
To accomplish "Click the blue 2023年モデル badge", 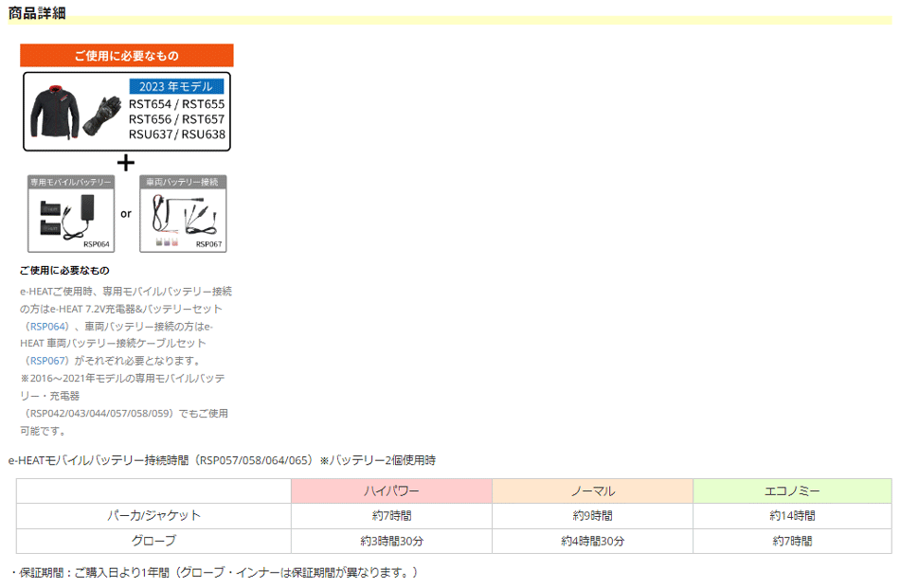I will point(175,86).
